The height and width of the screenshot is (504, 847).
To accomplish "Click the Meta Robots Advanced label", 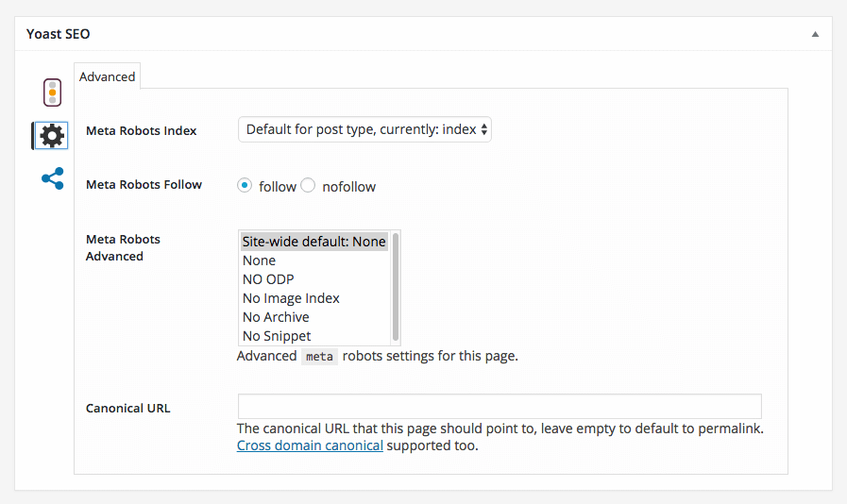I will pos(123,247).
